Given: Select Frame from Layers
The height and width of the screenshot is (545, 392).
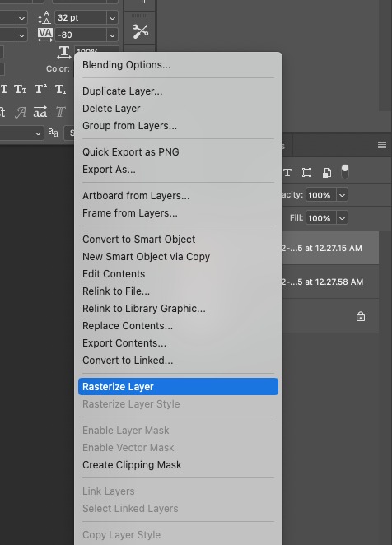Looking at the screenshot, I should [x=178, y=213].
